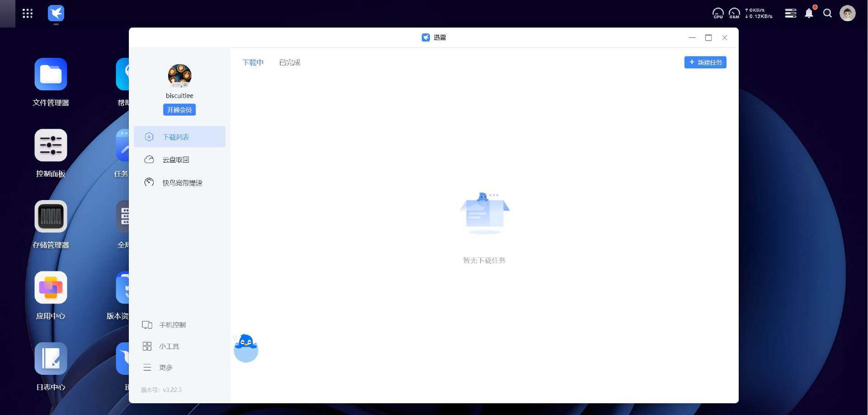Open the task list icon in top bar

tap(791, 13)
